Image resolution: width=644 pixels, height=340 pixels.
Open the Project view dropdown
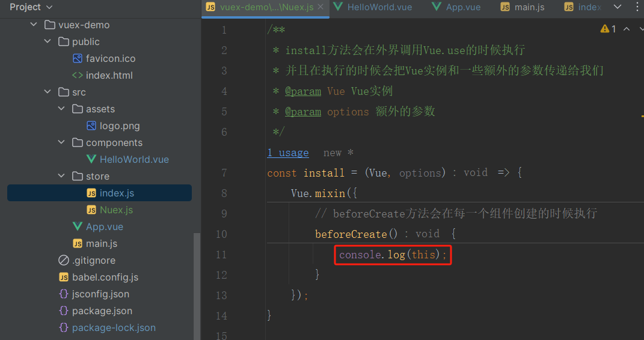[31, 7]
